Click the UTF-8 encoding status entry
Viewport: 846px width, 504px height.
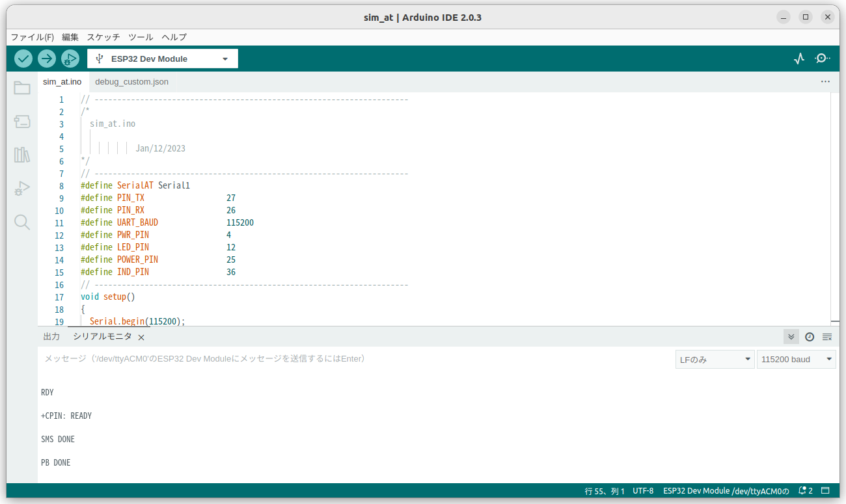pos(643,491)
